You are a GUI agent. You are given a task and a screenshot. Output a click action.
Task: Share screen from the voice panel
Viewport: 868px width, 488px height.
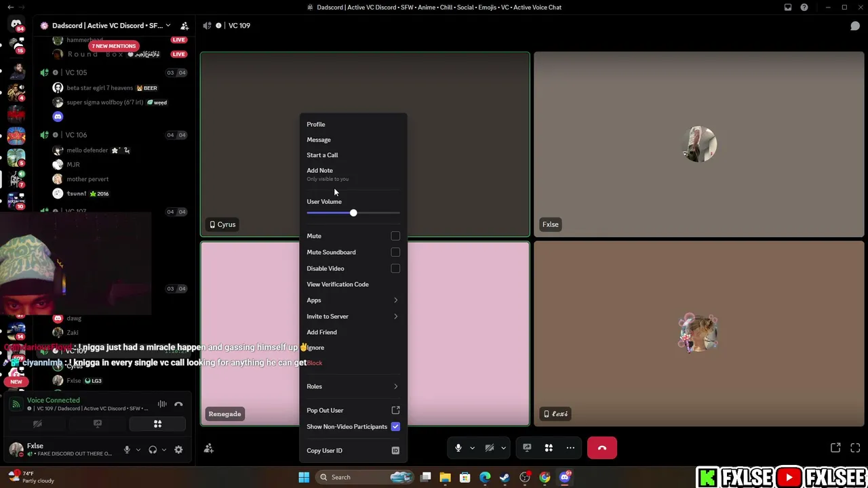[98, 424]
